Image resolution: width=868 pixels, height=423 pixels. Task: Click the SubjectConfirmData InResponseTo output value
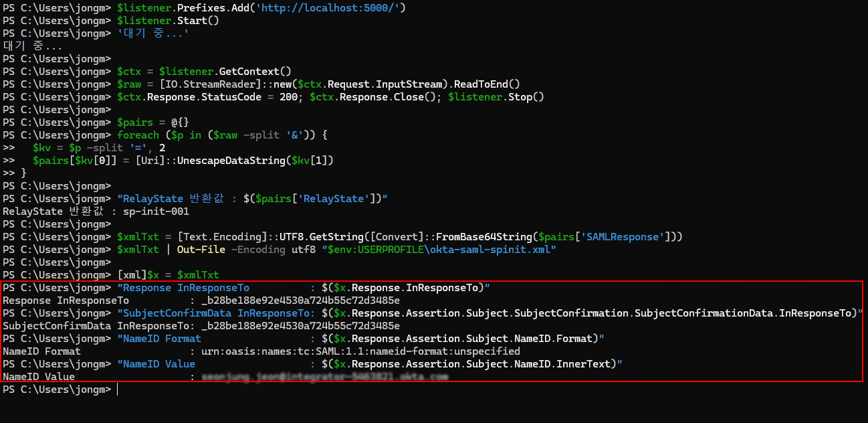(300, 326)
